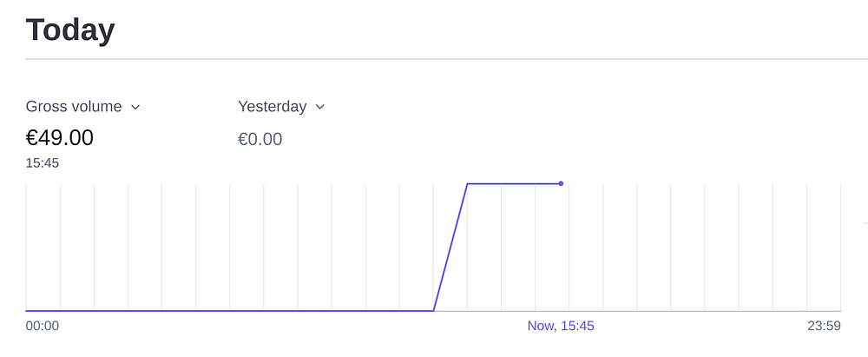868x357 pixels.
Task: Click the €49.00 gross volume amount
Action: point(60,138)
